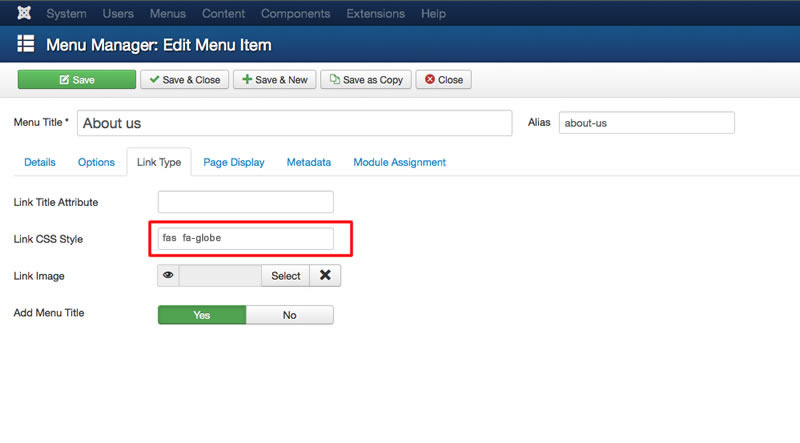Switch to the Details tab
Screen dimensions: 800x443
coord(40,162)
